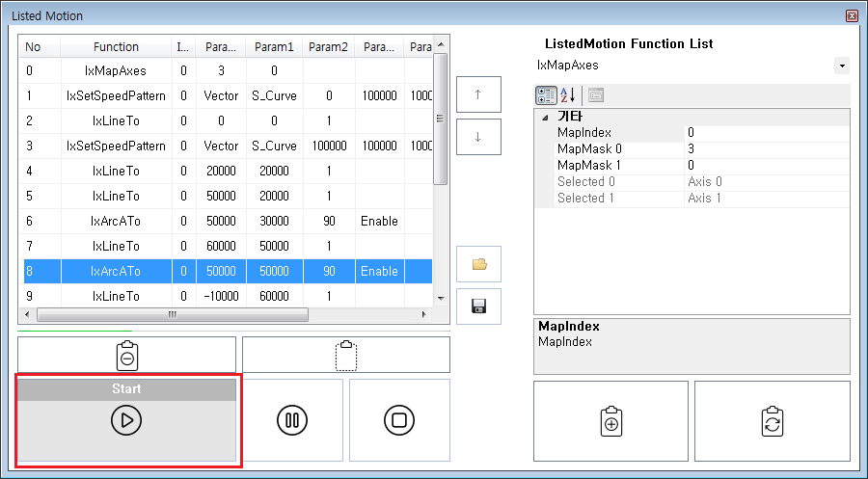Click the horizontal scrollbar right arrow
The width and height of the screenshot is (868, 479).
(x=423, y=315)
